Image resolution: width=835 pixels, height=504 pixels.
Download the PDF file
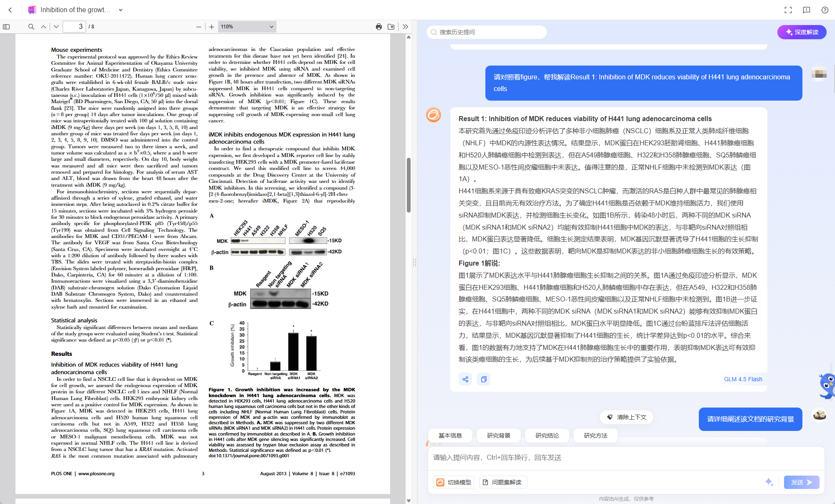click(391, 27)
